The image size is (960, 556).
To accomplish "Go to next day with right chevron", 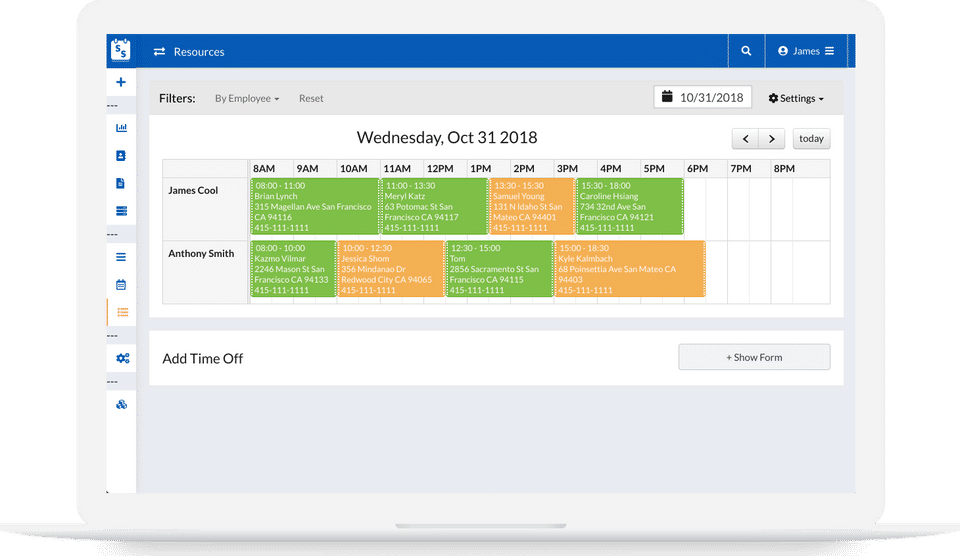I will (x=771, y=138).
